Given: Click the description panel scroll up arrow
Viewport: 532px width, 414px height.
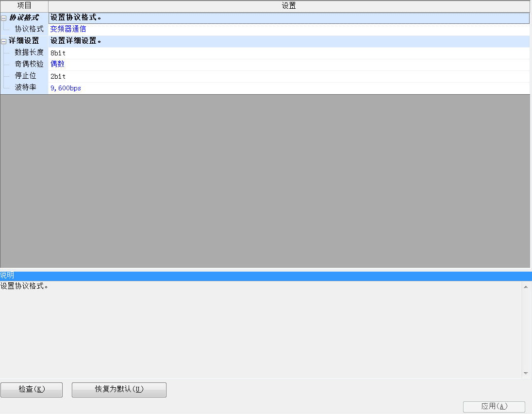Looking at the screenshot, I should coord(526,287).
